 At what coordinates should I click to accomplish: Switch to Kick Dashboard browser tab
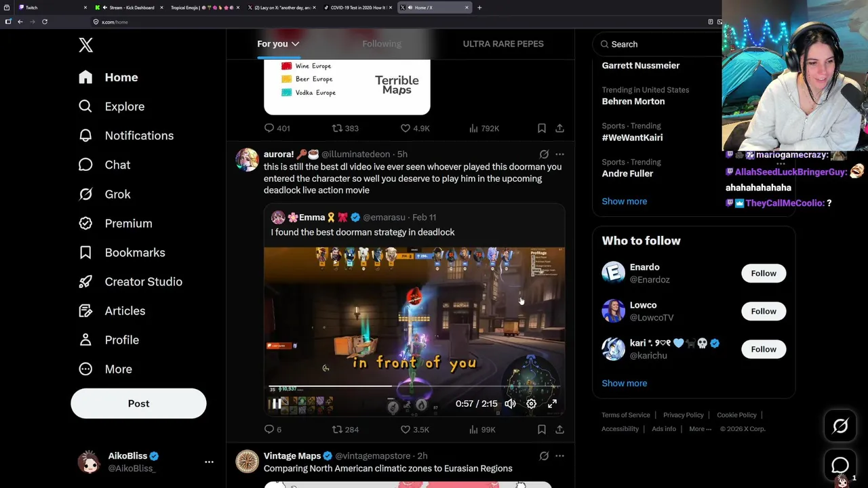(x=130, y=7)
